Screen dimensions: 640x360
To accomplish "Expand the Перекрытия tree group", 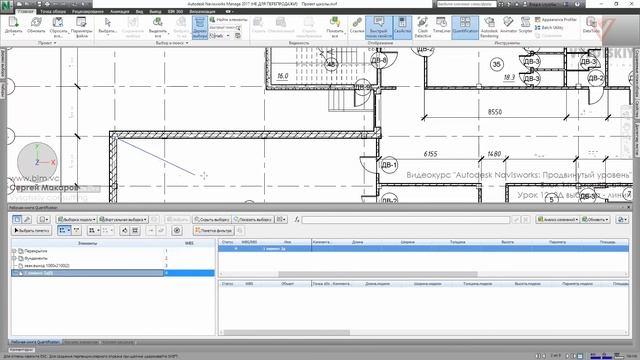I will click(14, 251).
